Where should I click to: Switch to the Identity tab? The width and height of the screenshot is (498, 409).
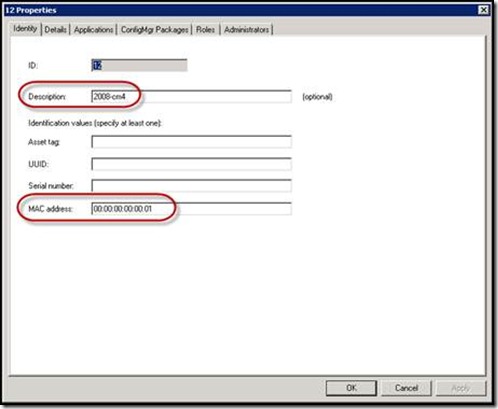25,29
